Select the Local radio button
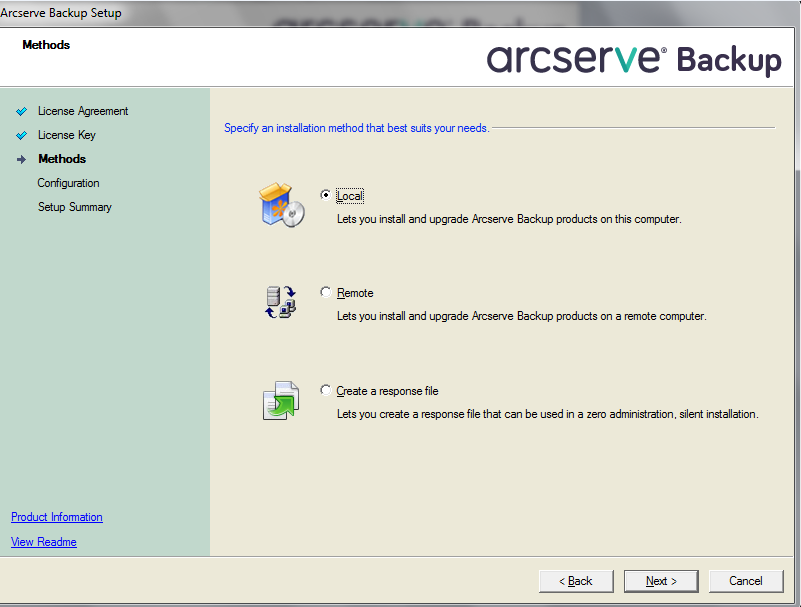Screen dimensions: 801x607 [326, 196]
